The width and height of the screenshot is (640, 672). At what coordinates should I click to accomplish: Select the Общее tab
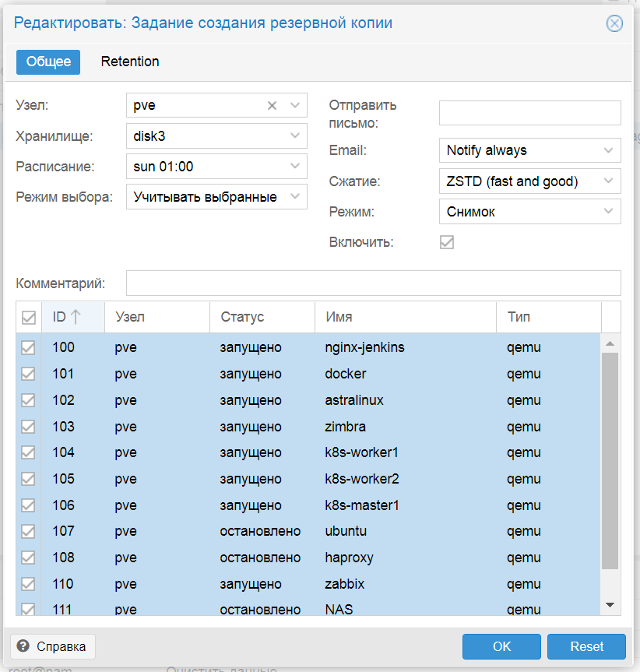tap(48, 62)
